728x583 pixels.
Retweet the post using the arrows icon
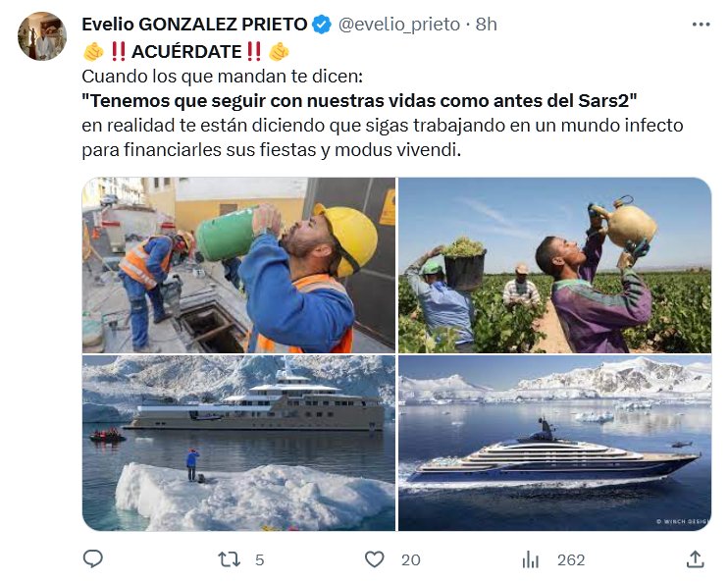[230, 559]
